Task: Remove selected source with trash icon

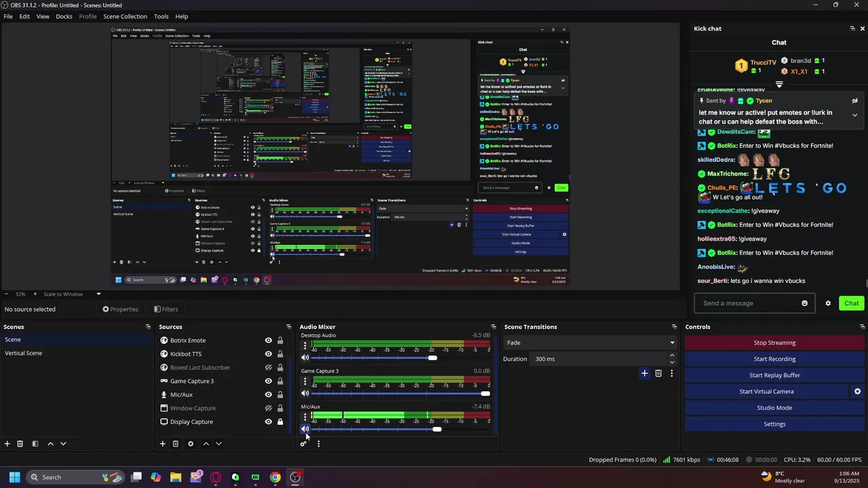Action: 176,444
